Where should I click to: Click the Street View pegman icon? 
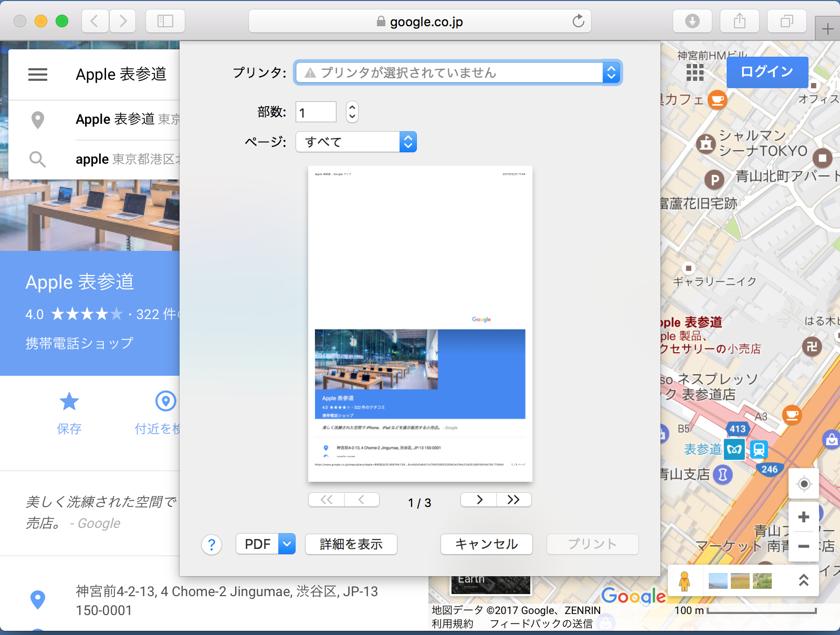684,581
